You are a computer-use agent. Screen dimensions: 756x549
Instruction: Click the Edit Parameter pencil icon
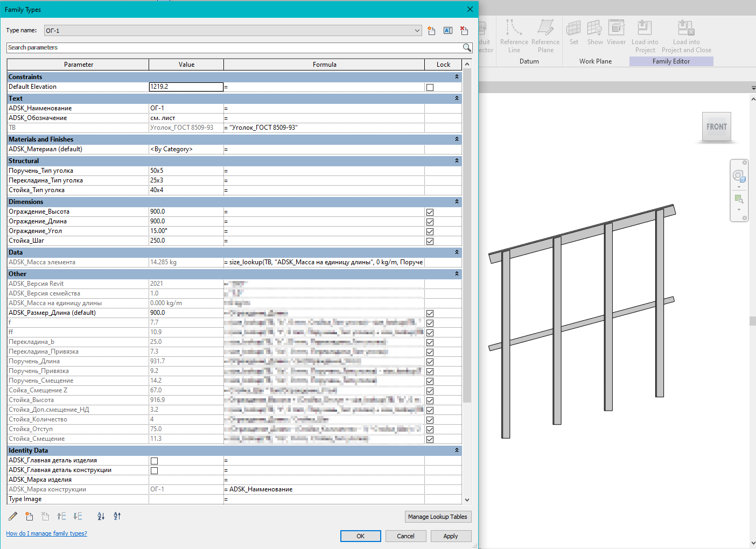13,516
